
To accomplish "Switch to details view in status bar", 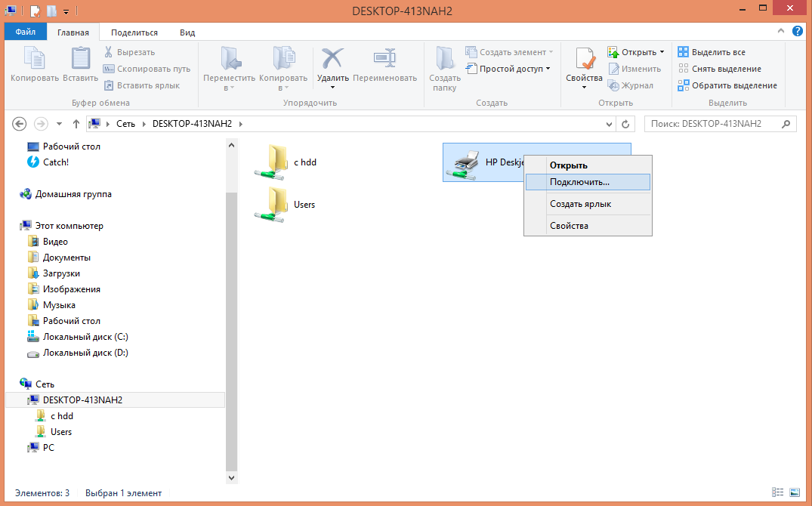I will (777, 492).
